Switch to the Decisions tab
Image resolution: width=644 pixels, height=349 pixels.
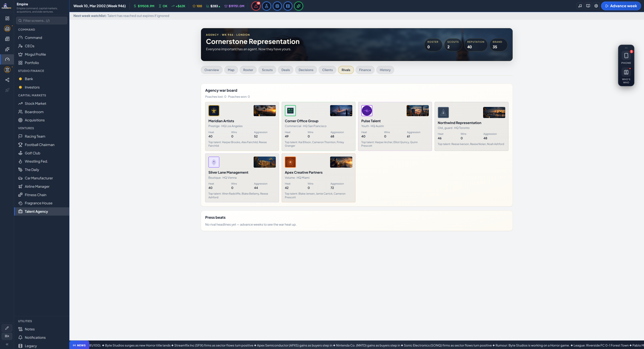pyautogui.click(x=306, y=70)
